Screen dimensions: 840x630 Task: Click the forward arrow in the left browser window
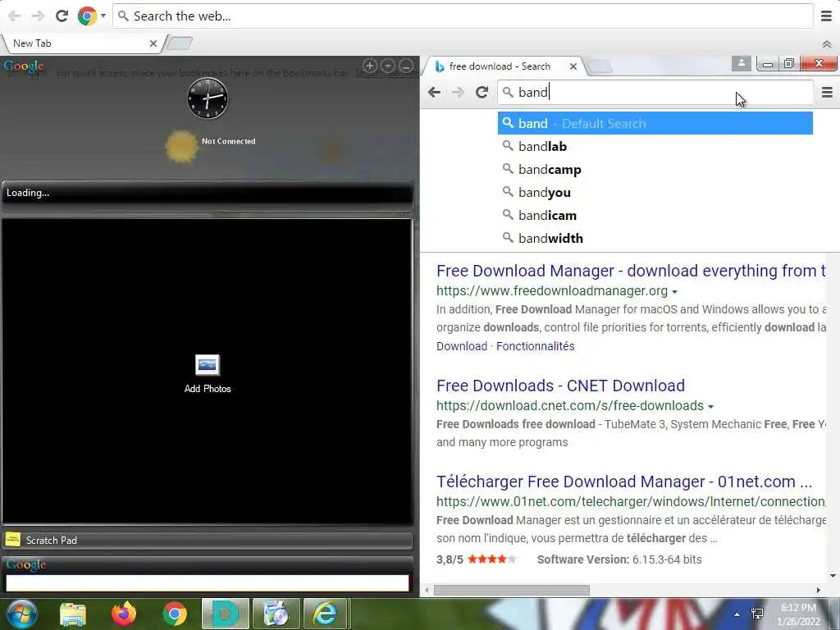[x=38, y=16]
